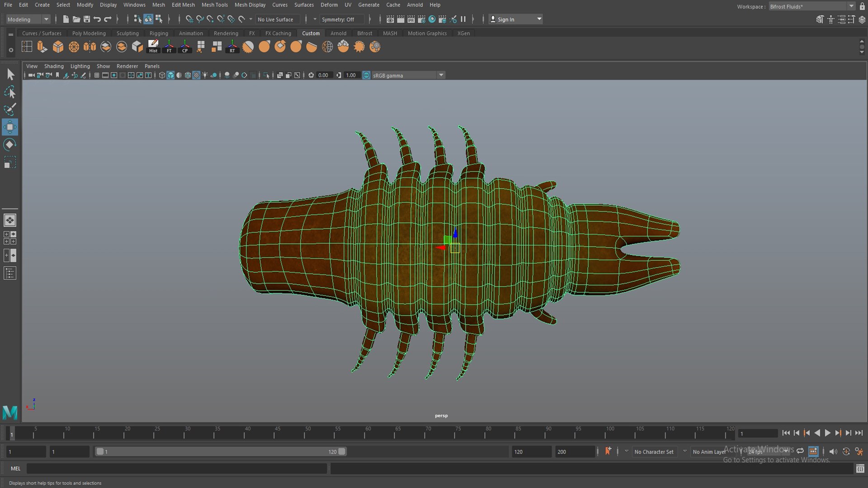The width and height of the screenshot is (868, 488).
Task: Undo the last action via the arrow icon
Action: point(97,19)
